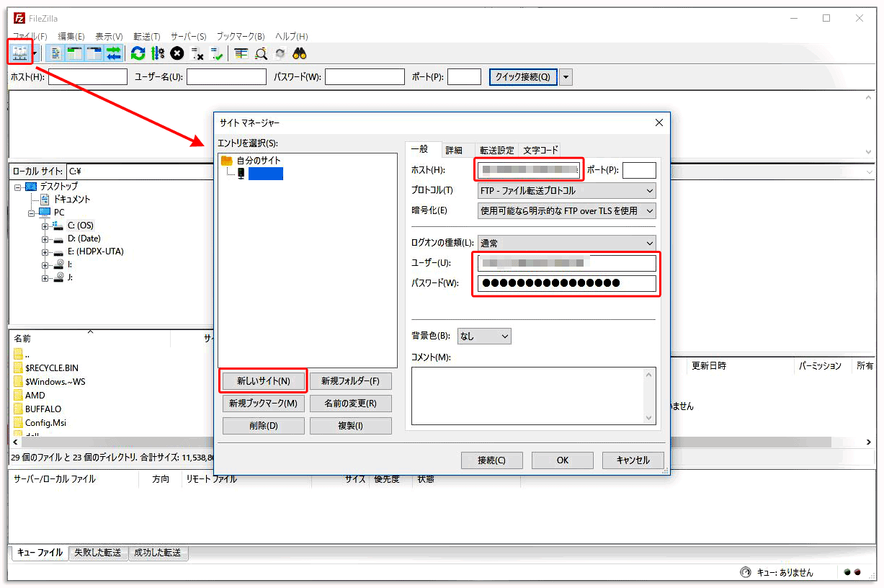The image size is (884, 588).
Task: Click inside the パスワード password field
Action: [566, 283]
